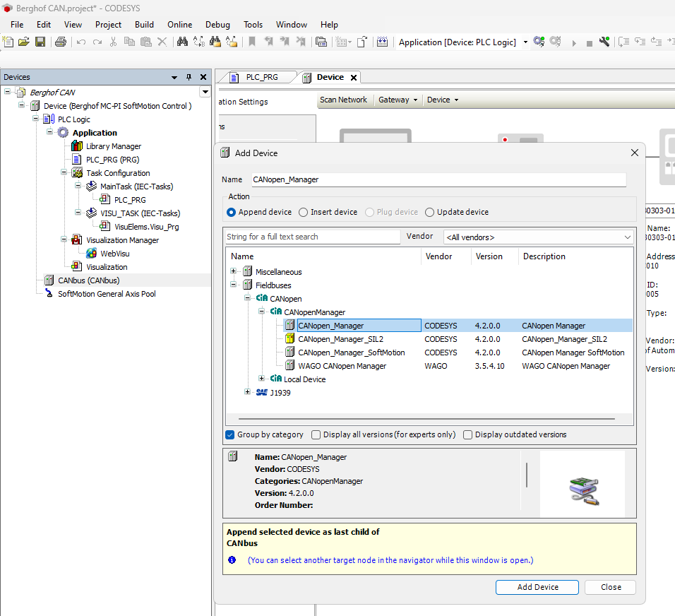The height and width of the screenshot is (616, 675).
Task: Open the Build menu
Action: tap(144, 25)
